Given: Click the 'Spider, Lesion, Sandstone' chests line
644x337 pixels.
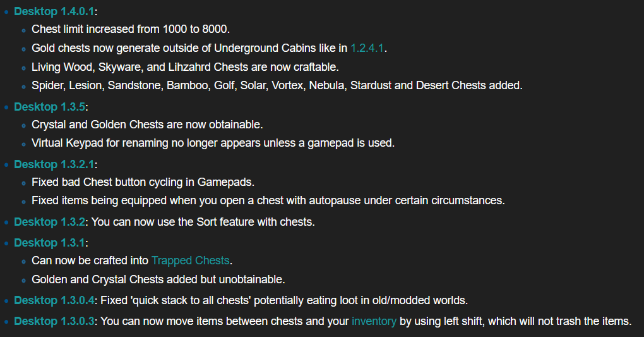Looking at the screenshot, I should pyautogui.click(x=277, y=85).
